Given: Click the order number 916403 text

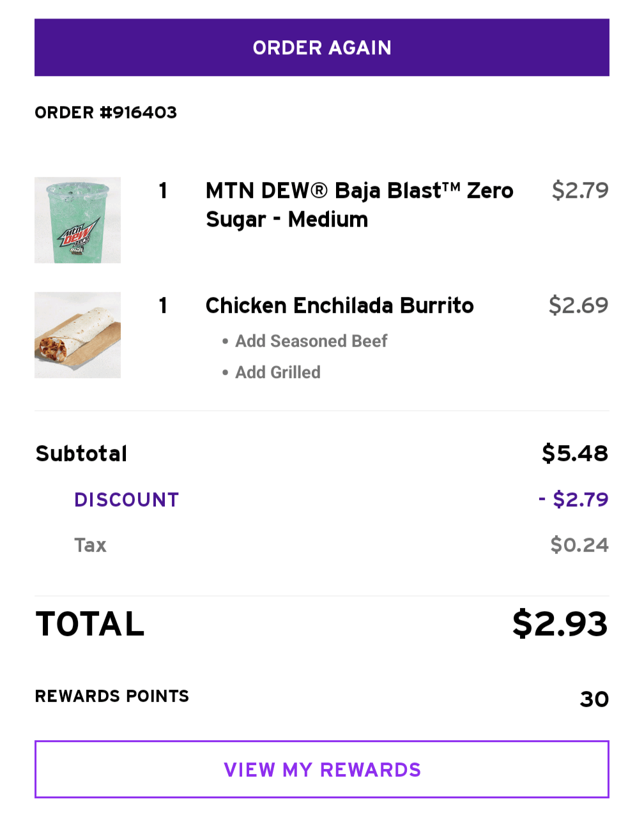Looking at the screenshot, I should 105,112.
